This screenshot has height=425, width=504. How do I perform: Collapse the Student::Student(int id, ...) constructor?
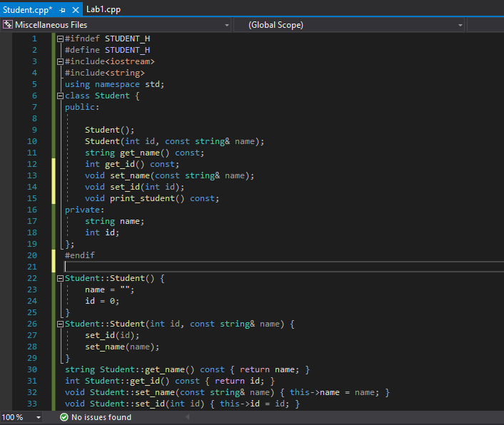coord(60,324)
